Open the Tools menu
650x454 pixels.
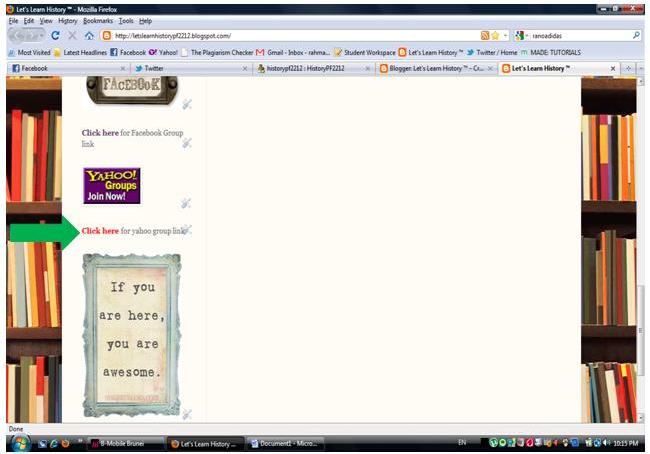pyautogui.click(x=126, y=21)
